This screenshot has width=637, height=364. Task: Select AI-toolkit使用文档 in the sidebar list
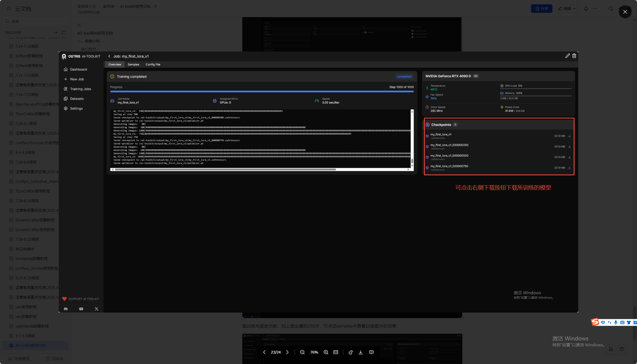(x=35, y=346)
